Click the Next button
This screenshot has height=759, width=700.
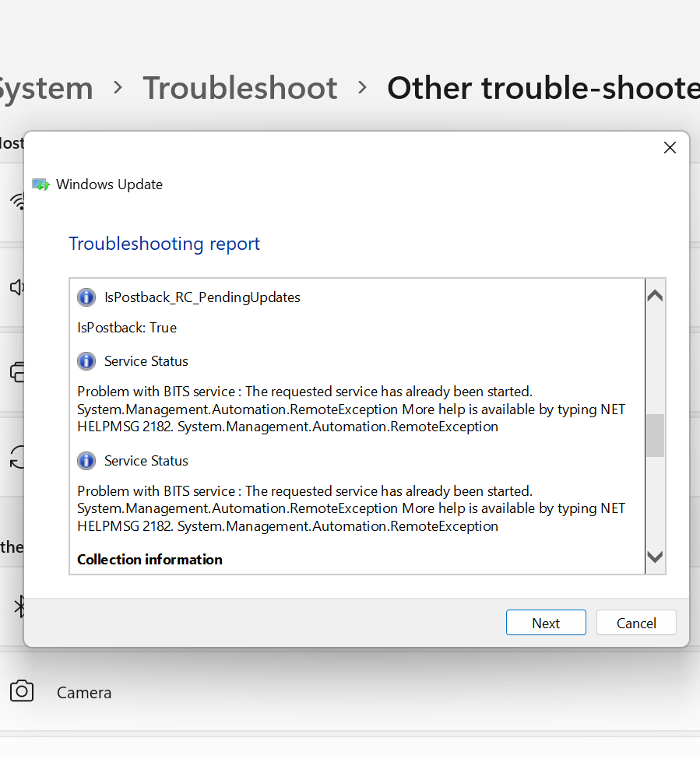click(x=546, y=623)
